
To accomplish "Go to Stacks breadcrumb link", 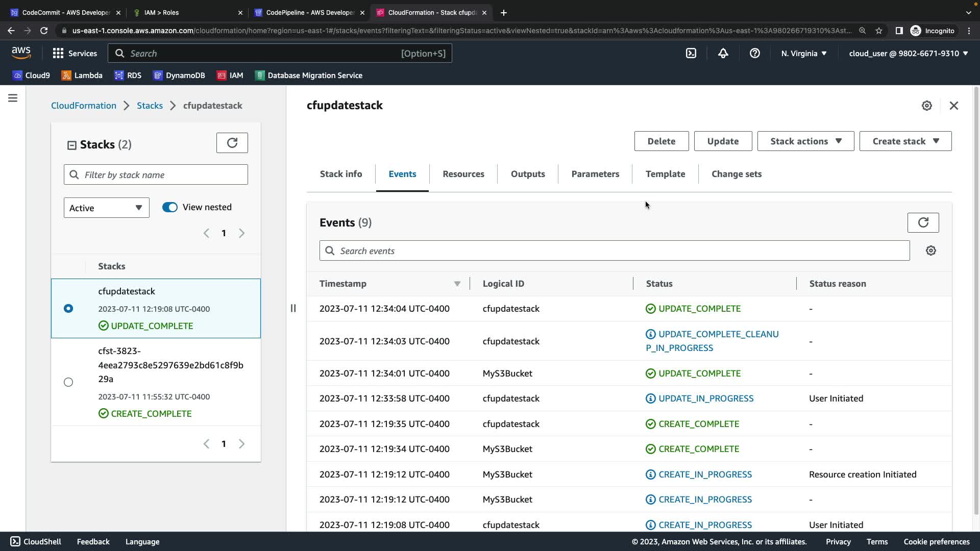I will (150, 106).
